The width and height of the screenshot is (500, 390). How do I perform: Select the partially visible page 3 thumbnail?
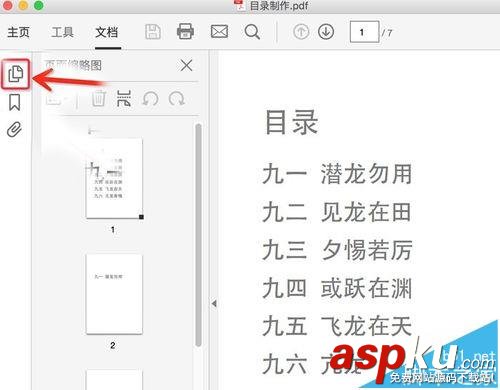click(x=114, y=379)
